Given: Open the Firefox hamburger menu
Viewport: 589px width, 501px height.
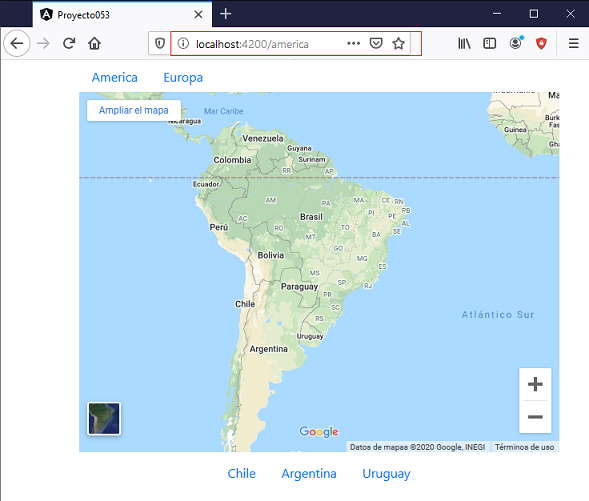Looking at the screenshot, I should point(574,44).
